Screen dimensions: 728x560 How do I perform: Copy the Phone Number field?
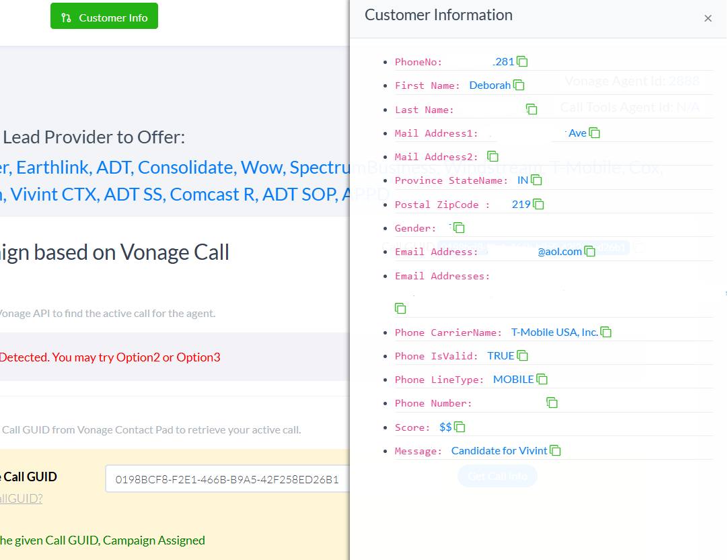(x=552, y=403)
